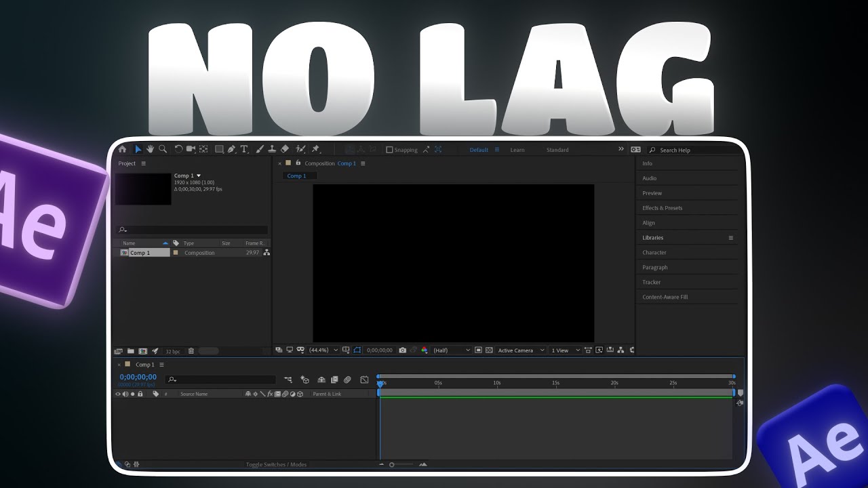The image size is (868, 488).
Task: Click the Home icon in the toolbar
Action: [x=122, y=149]
